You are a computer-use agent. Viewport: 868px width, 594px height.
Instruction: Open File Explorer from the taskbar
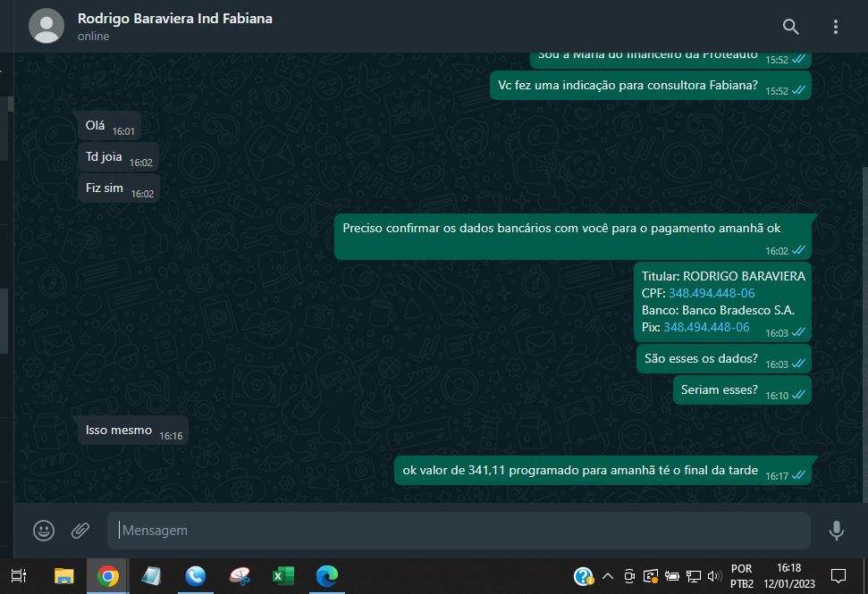[64, 576]
